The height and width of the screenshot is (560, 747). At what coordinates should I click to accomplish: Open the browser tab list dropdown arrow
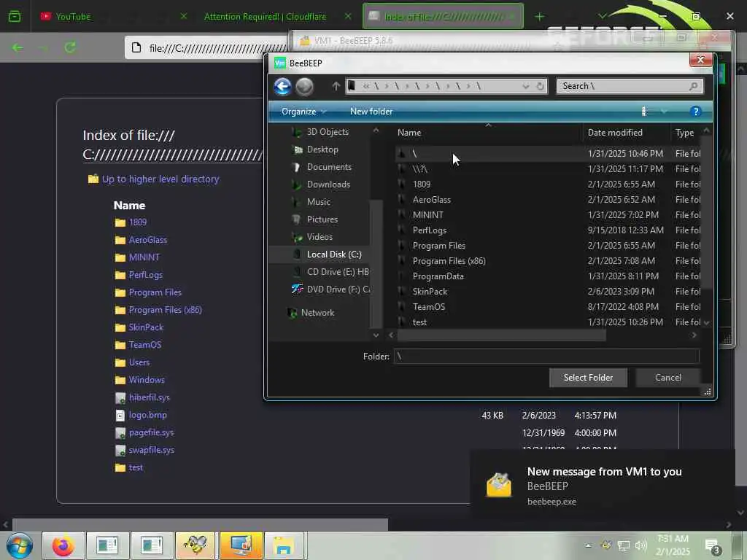[602, 16]
